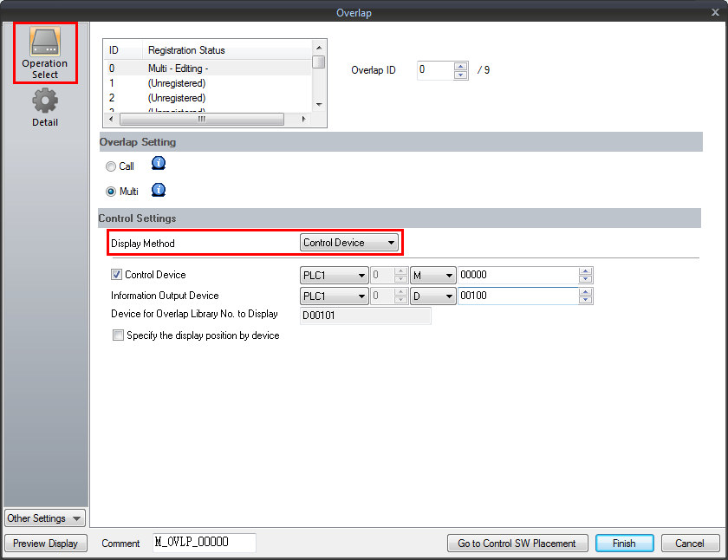This screenshot has width=728, height=560.
Task: Click info icon next to Call option
Action: [x=159, y=163]
